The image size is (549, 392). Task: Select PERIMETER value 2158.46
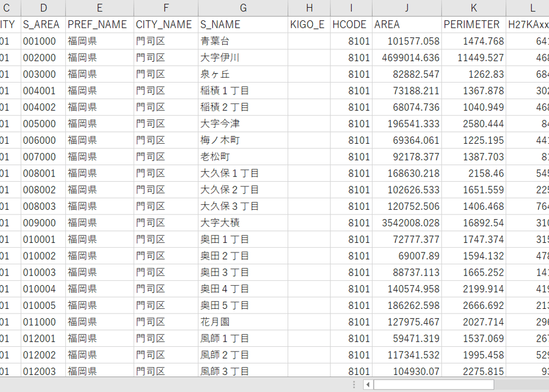click(474, 173)
